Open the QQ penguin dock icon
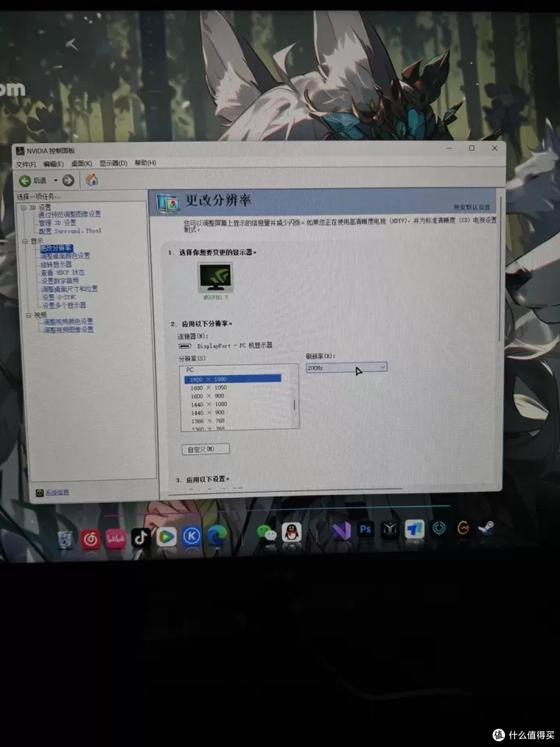Screen dimensions: 560x747 pos(292,532)
